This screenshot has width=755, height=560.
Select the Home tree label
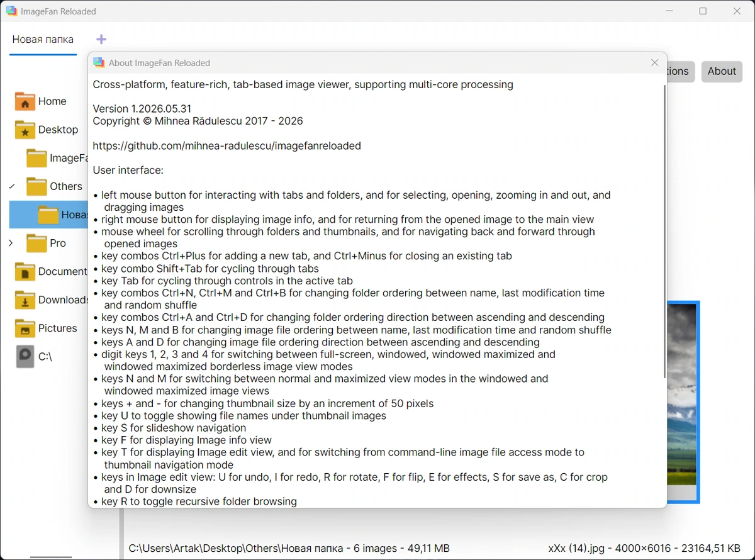52,101
